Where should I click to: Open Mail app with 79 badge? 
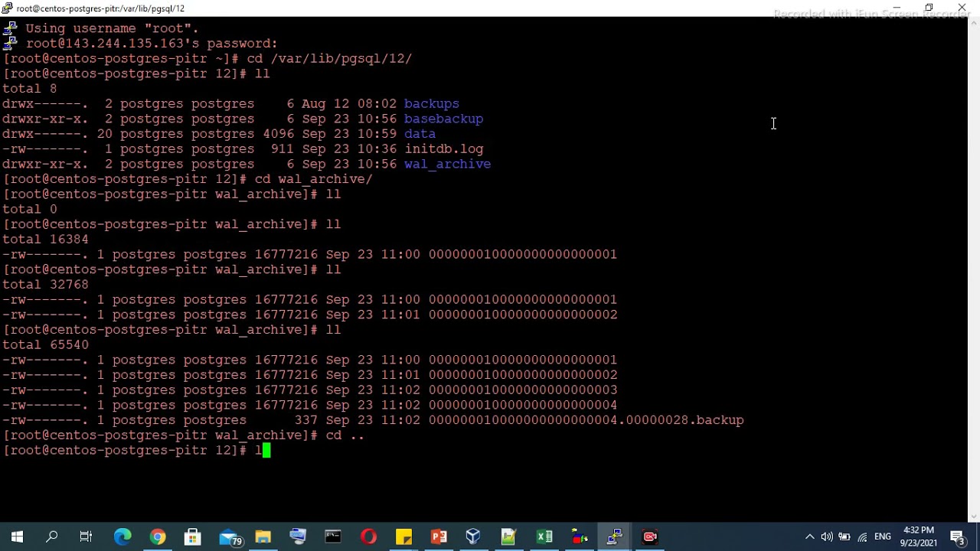point(229,537)
